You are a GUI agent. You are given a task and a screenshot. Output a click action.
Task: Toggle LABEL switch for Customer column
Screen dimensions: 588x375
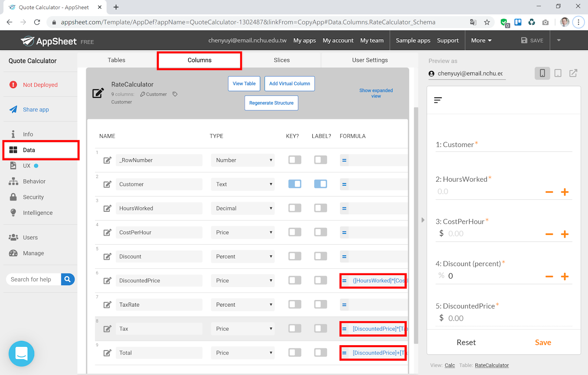320,184
